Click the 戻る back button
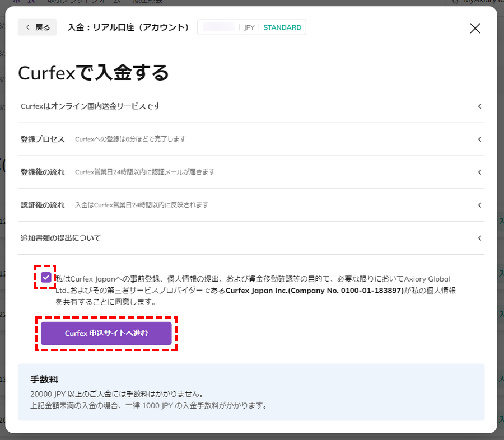504x440 pixels. [x=37, y=27]
